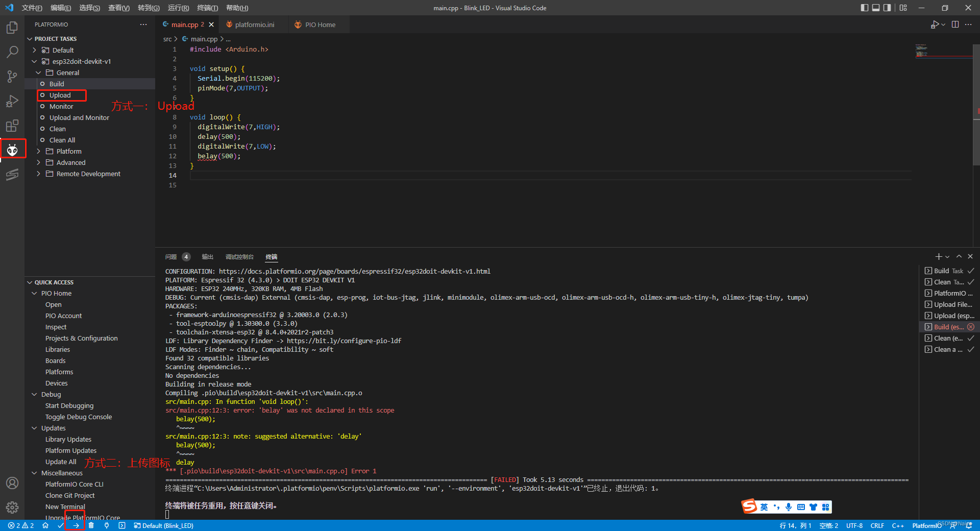Maximize the panel with caret-up icon

959,256
